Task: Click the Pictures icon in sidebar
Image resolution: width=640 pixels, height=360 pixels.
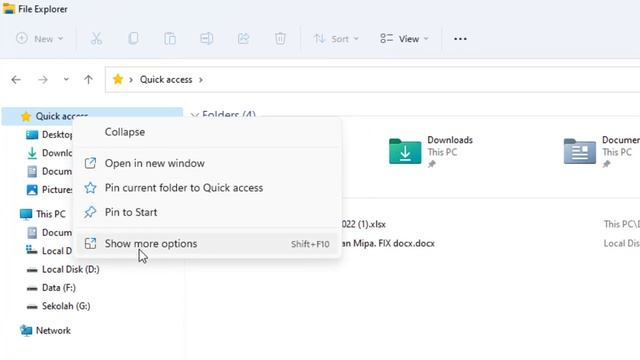Action: 32,190
